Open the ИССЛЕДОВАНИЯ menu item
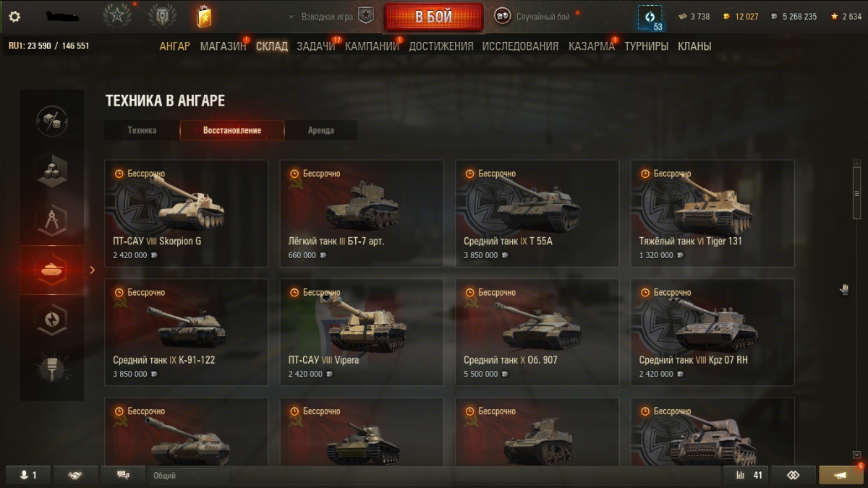The width and height of the screenshot is (868, 488). coord(520,46)
